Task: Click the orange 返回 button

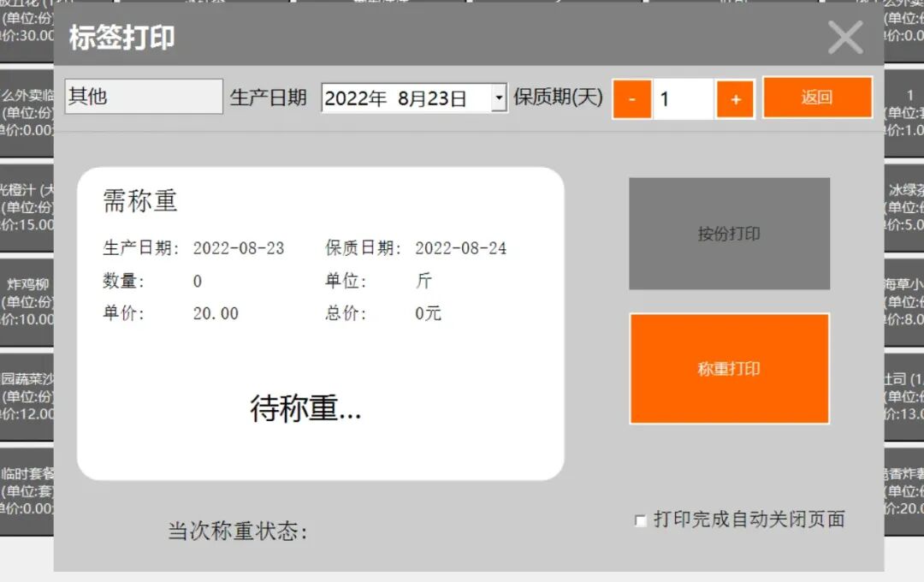Action: (x=817, y=98)
